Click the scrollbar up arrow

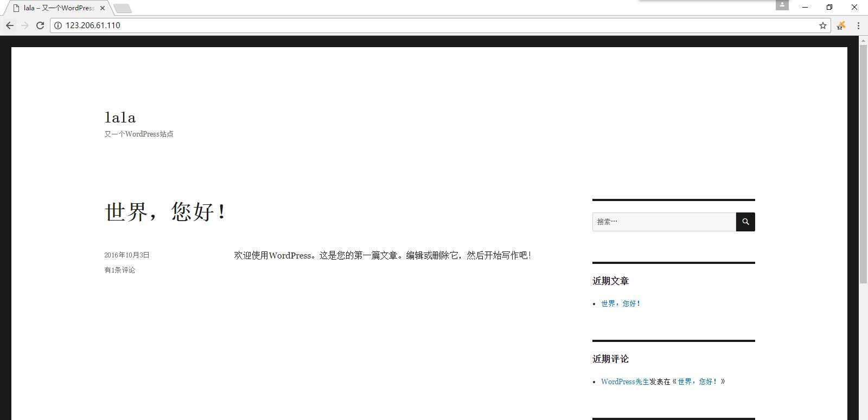pyautogui.click(x=863, y=41)
